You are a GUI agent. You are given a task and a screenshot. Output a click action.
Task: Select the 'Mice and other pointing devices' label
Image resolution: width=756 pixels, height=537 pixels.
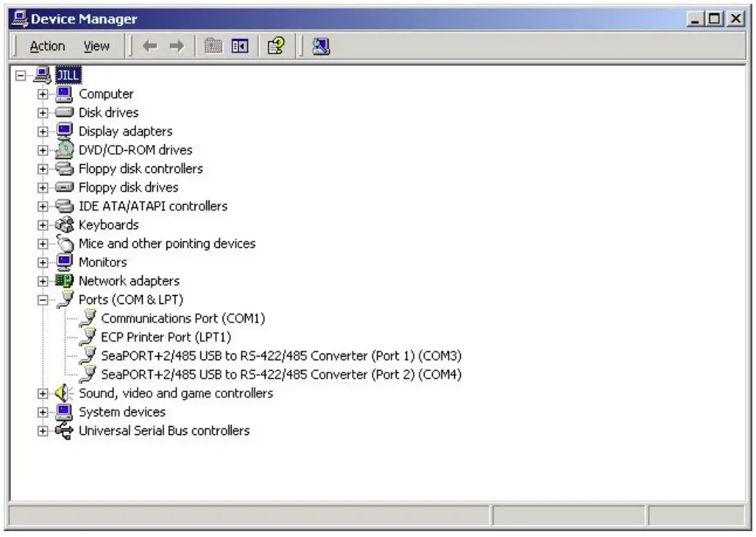[167, 244]
